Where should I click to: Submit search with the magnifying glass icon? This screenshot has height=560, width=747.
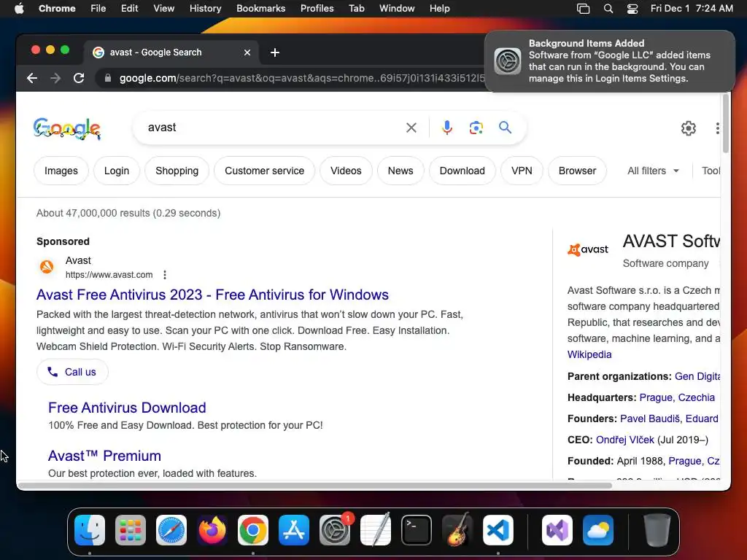point(505,127)
